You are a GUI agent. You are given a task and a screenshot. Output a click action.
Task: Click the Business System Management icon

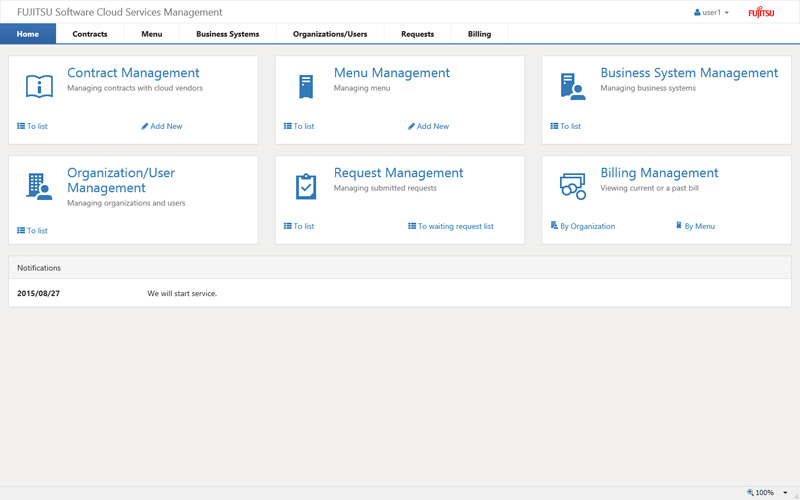(x=573, y=86)
